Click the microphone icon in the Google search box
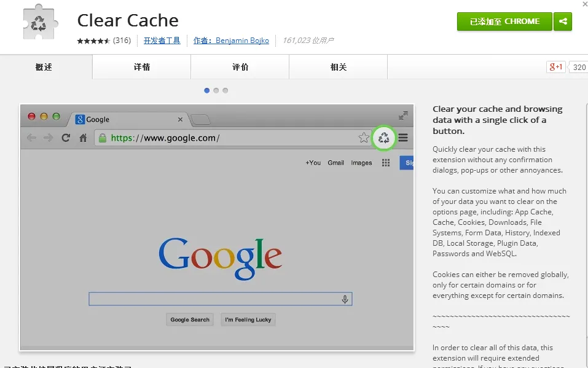The image size is (588, 368). (345, 299)
